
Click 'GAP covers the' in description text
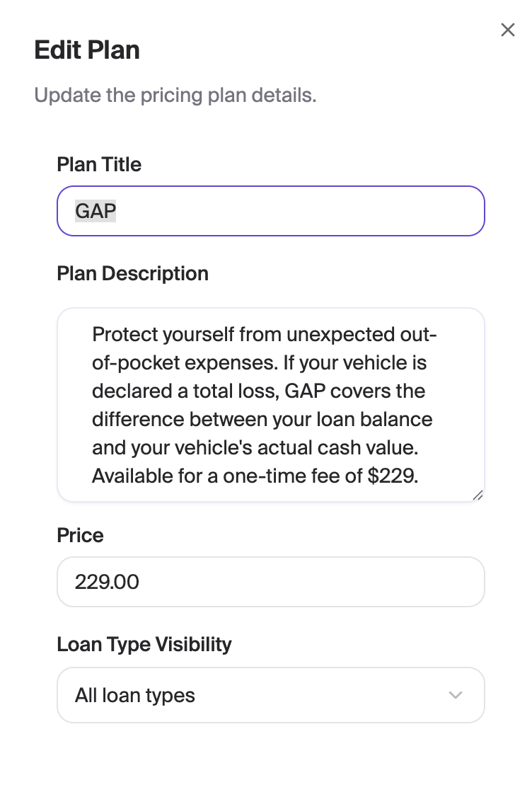point(354,391)
